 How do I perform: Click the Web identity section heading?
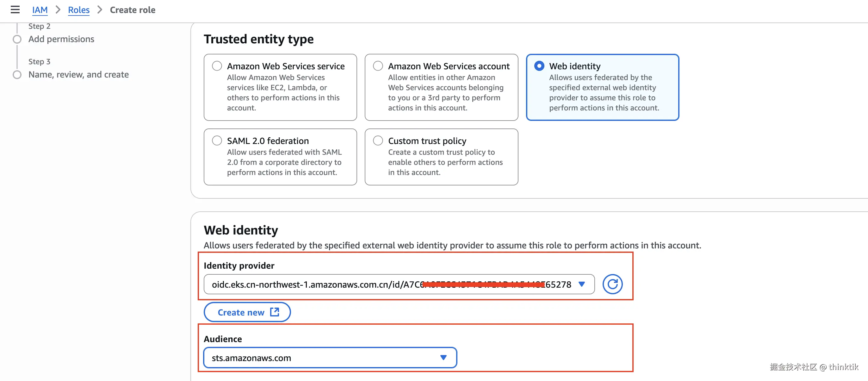(241, 230)
